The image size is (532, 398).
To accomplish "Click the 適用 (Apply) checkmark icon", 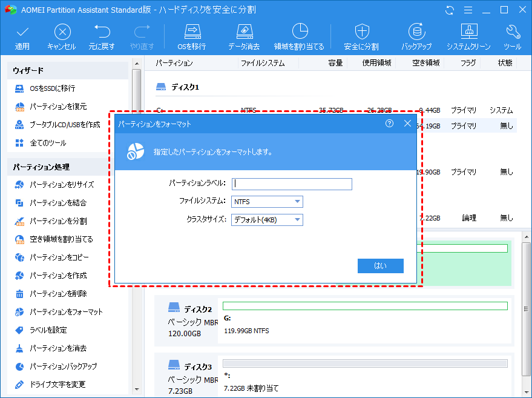I will click(x=22, y=32).
